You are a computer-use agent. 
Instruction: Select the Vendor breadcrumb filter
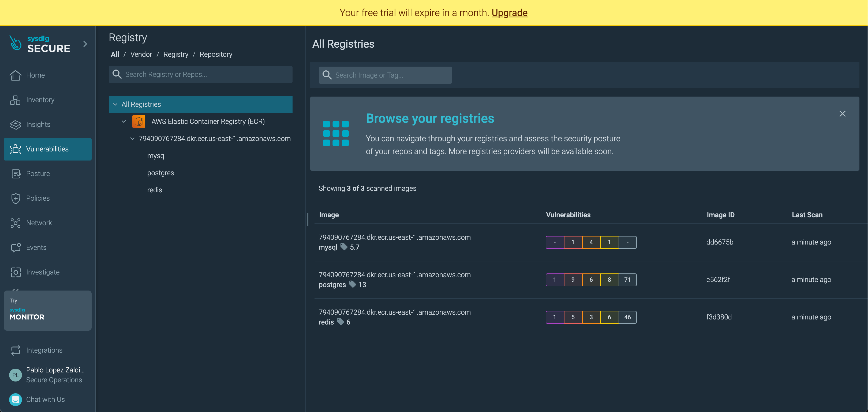tap(141, 54)
